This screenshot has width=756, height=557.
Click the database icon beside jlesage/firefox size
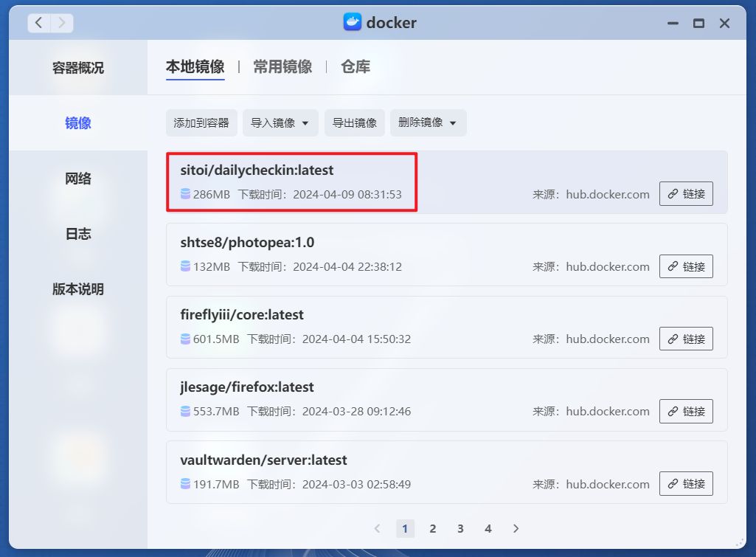click(x=185, y=412)
